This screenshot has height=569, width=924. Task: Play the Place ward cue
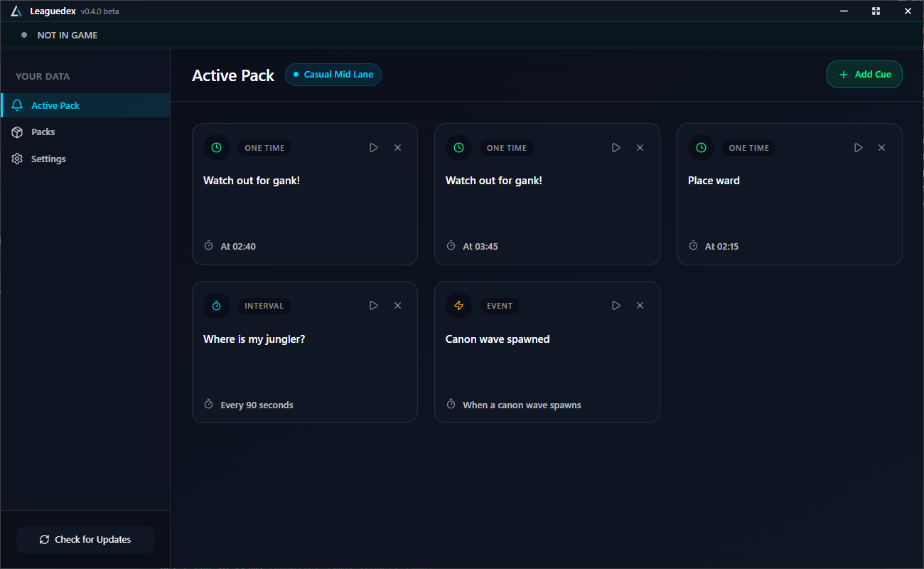tap(858, 147)
